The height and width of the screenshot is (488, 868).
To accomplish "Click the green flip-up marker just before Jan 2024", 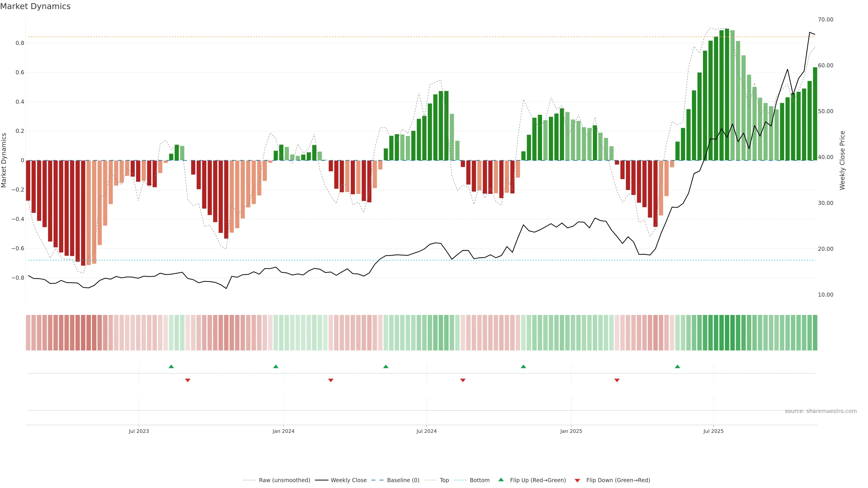I will [x=276, y=366].
